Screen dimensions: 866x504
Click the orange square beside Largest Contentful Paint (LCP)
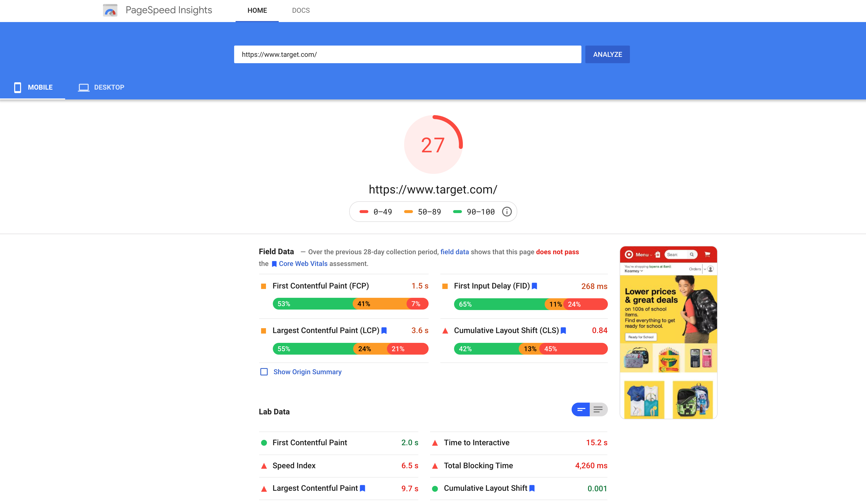tap(264, 331)
